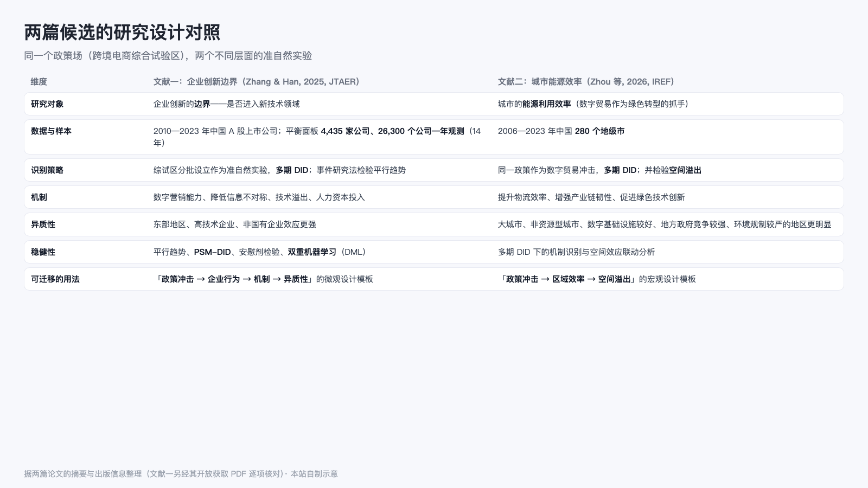
Task: Select the 机制 row label
Action: [x=39, y=197]
